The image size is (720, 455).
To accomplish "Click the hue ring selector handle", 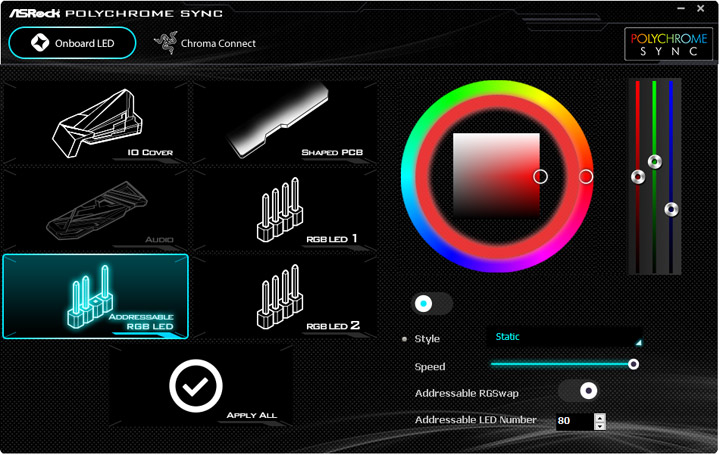I will coord(585,176).
